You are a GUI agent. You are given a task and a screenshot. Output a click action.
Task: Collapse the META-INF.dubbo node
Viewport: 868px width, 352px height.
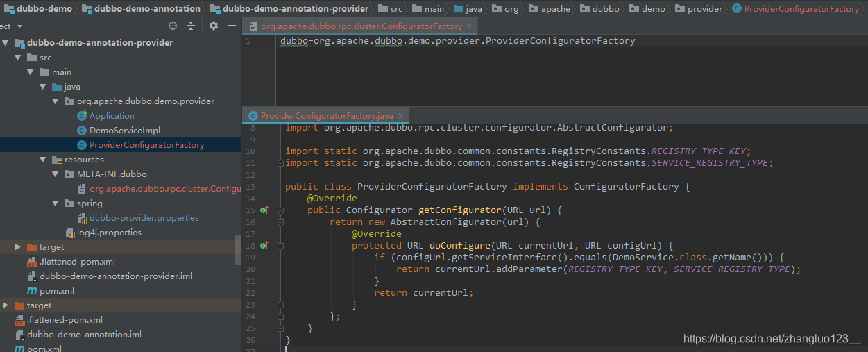pos(56,174)
